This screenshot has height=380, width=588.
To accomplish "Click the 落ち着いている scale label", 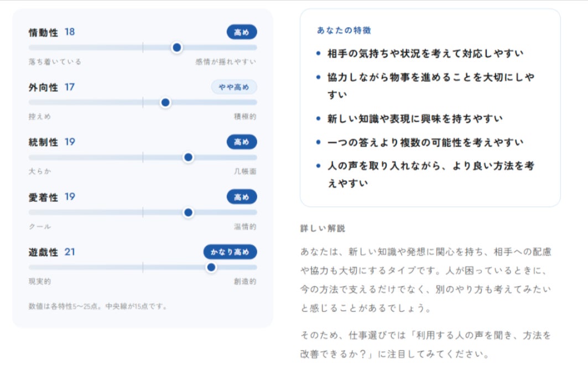I will [x=55, y=61].
